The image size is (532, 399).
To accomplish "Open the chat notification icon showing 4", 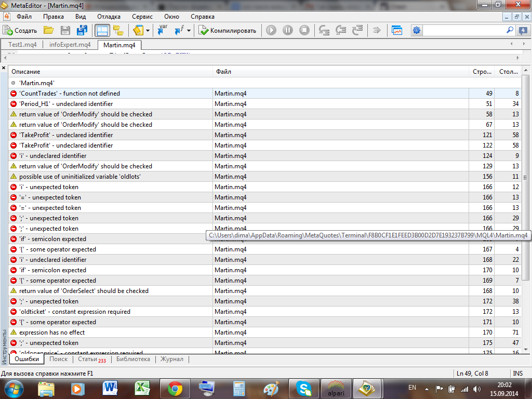I will point(523,31).
